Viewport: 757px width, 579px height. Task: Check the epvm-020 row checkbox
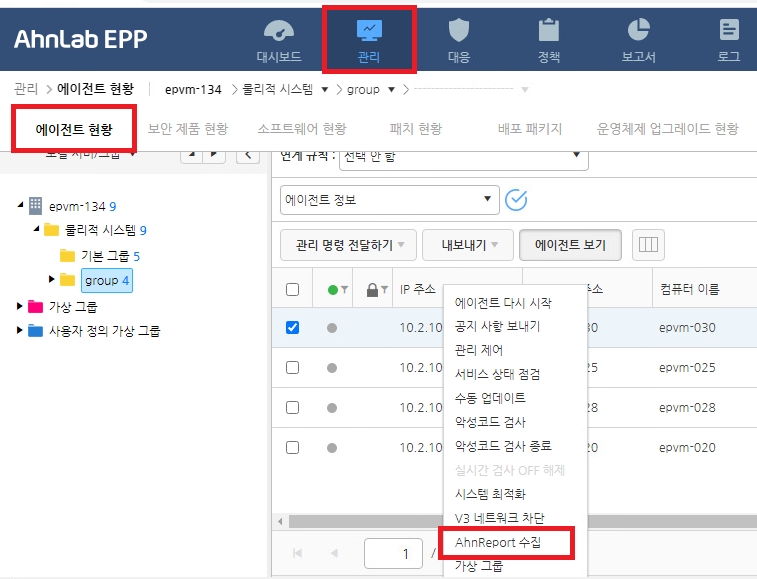pyautogui.click(x=292, y=448)
